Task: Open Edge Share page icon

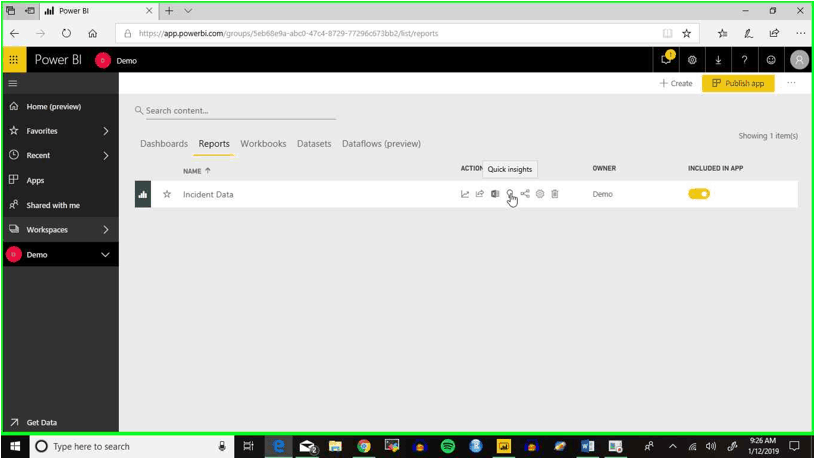Action: pyautogui.click(x=774, y=33)
